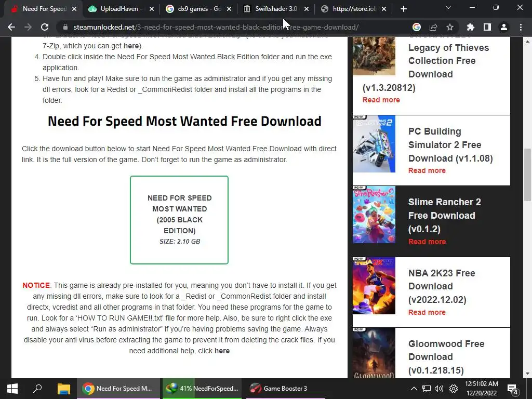
Task: Open Game Booster 3 taskbar item
Action: point(285,389)
